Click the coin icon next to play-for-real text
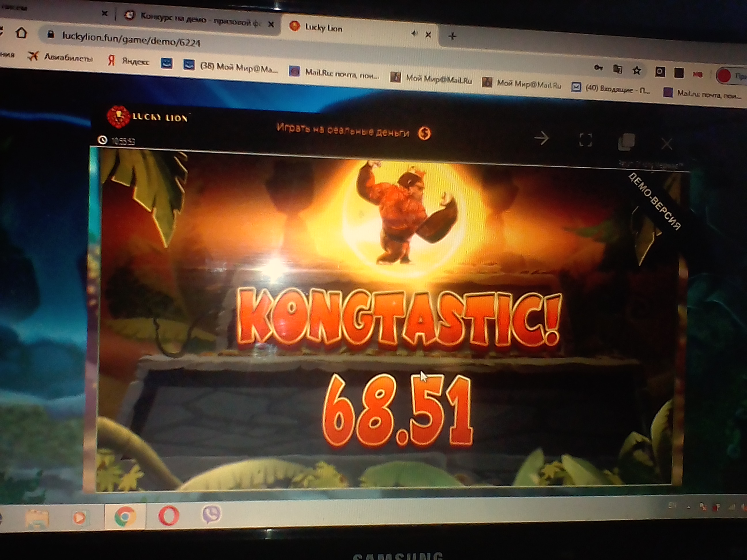 (425, 134)
